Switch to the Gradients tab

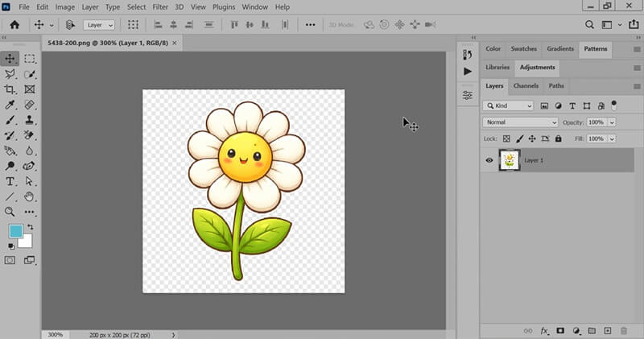(560, 48)
